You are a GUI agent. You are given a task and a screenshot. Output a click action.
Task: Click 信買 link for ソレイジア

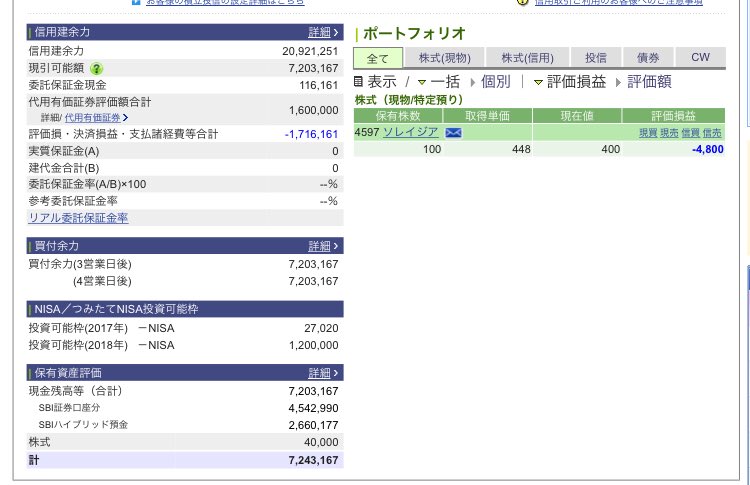click(x=690, y=133)
